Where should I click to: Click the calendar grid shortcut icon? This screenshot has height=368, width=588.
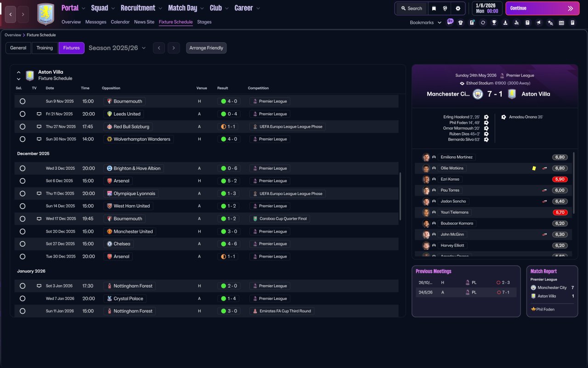[561, 23]
